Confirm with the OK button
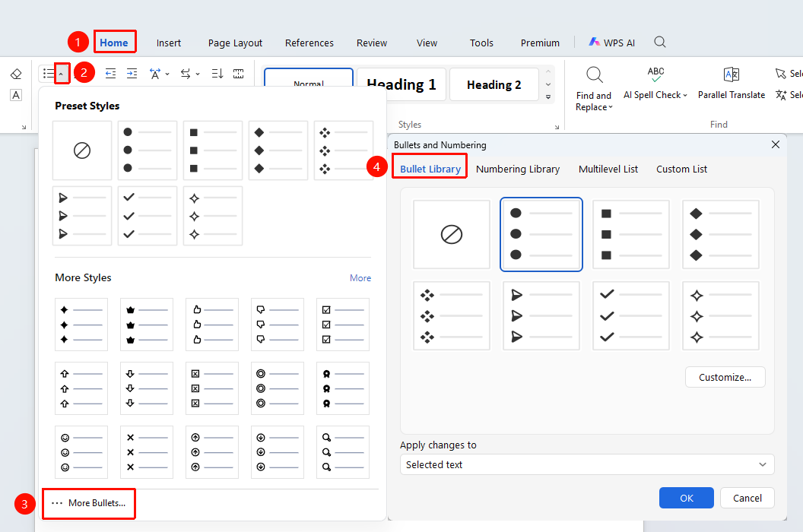The image size is (803, 532). 686,498
